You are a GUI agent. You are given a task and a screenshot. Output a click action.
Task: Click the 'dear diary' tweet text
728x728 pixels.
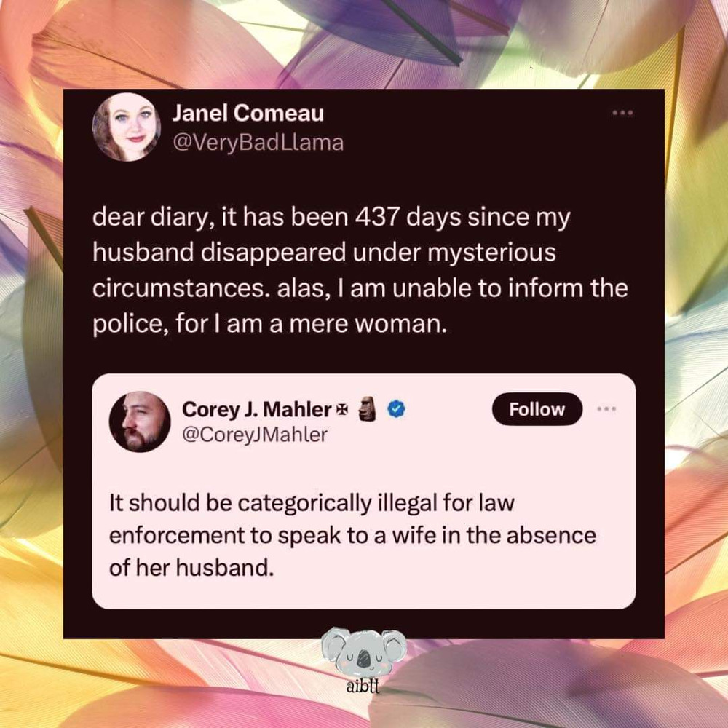coord(360,270)
